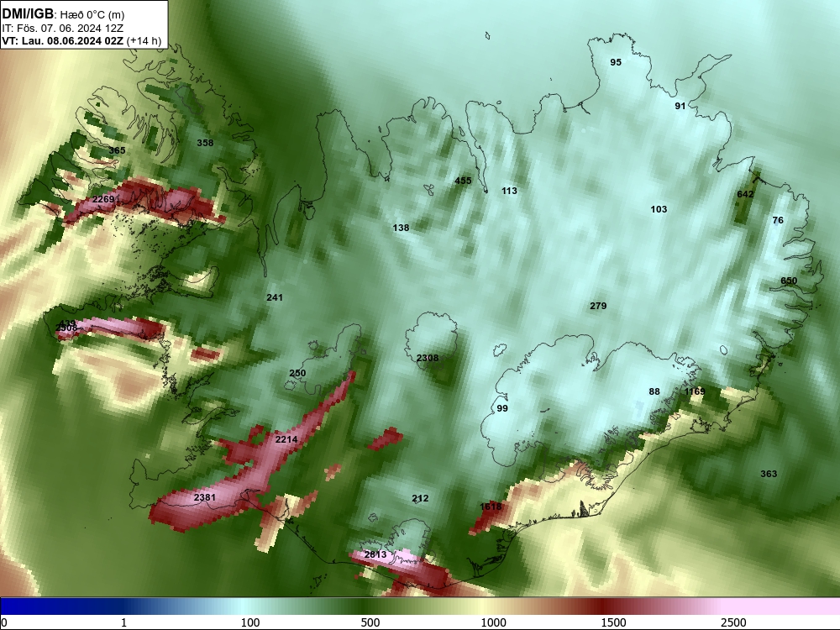Click the colour scale label 100
Viewport: 840px width, 630px height.
pyautogui.click(x=250, y=622)
